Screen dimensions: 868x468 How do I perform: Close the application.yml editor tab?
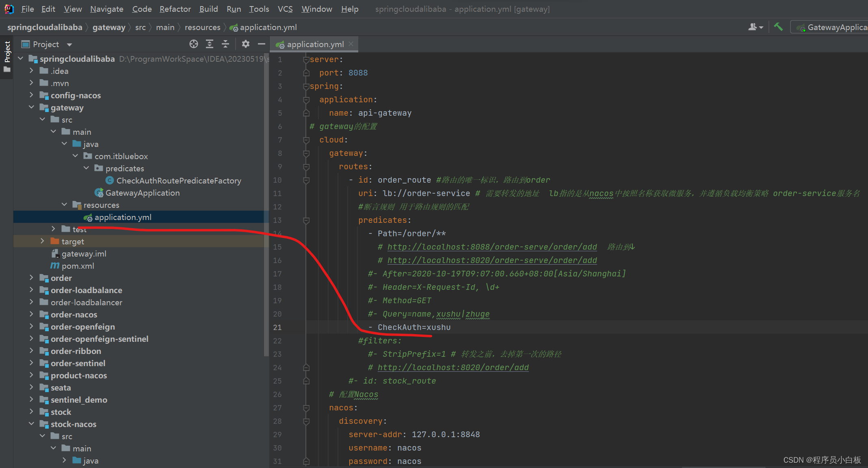(x=351, y=44)
